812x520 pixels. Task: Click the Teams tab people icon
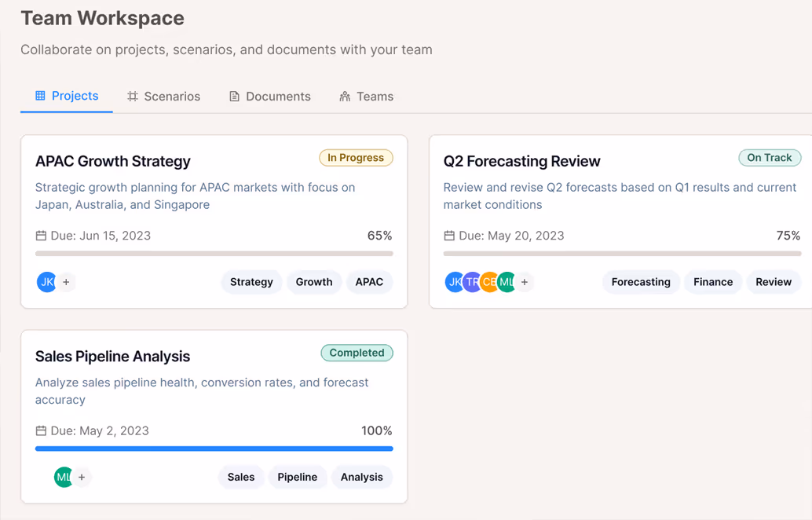point(345,97)
